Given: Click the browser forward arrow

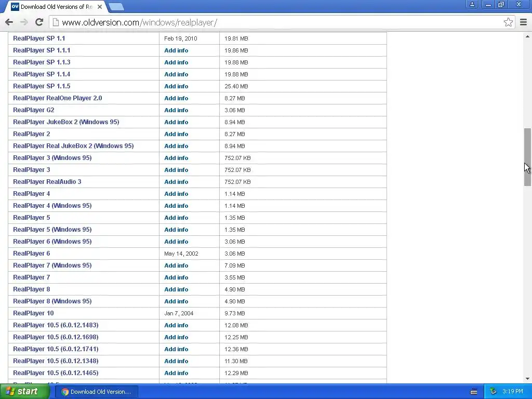Looking at the screenshot, I should coord(24,22).
